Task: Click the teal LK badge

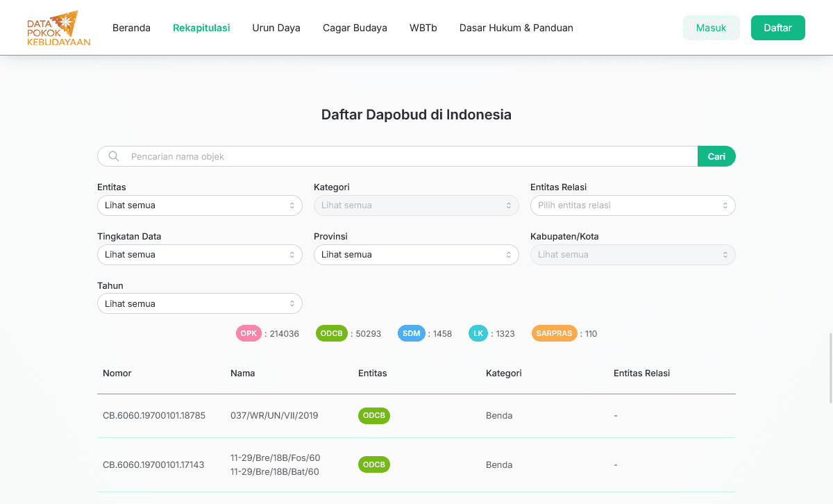Action: point(478,334)
